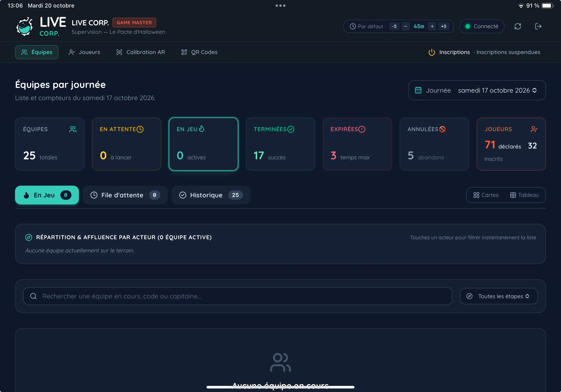Click the clock icon on En attente card
Screen dimensions: 561x392
coord(140,129)
